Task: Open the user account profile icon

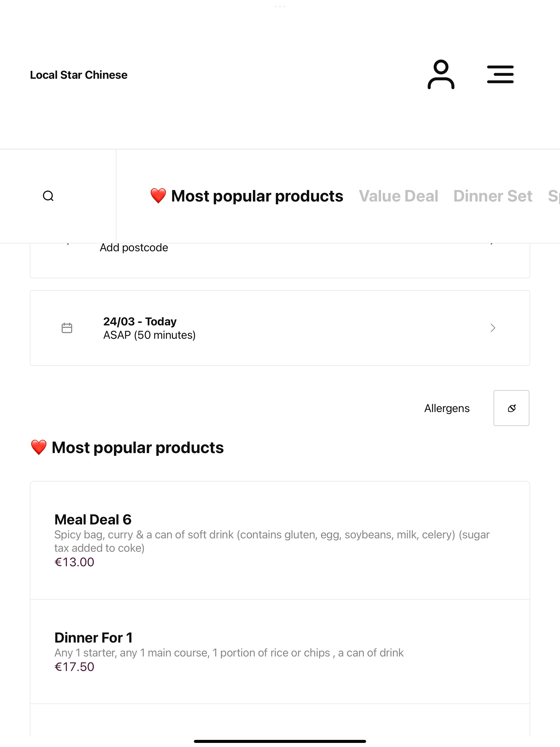Action: tap(441, 74)
